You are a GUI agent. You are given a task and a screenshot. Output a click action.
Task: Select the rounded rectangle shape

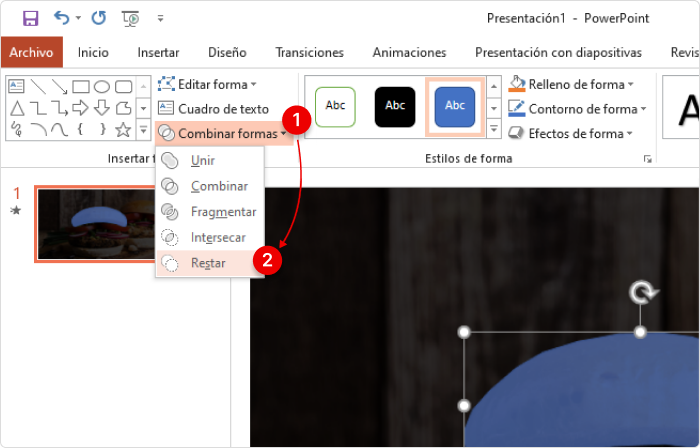124,86
